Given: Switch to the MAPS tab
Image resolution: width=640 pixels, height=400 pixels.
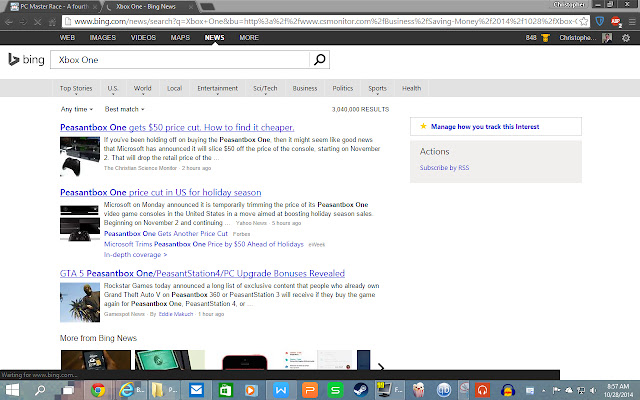Looking at the screenshot, I should 180,38.
